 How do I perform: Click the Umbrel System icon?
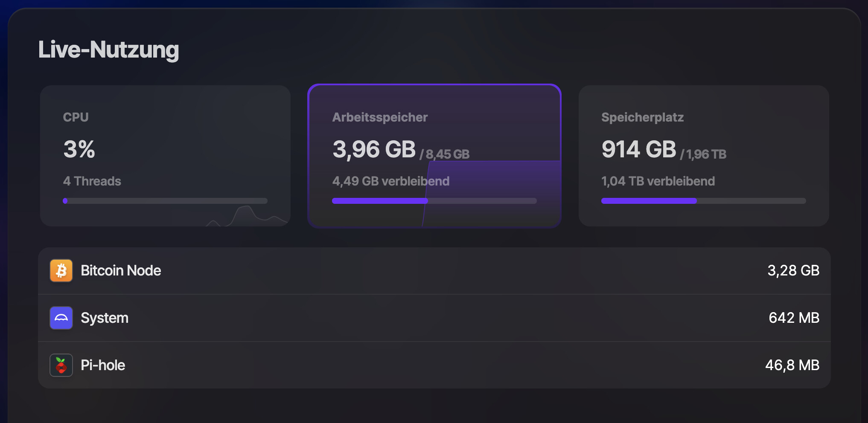click(61, 318)
